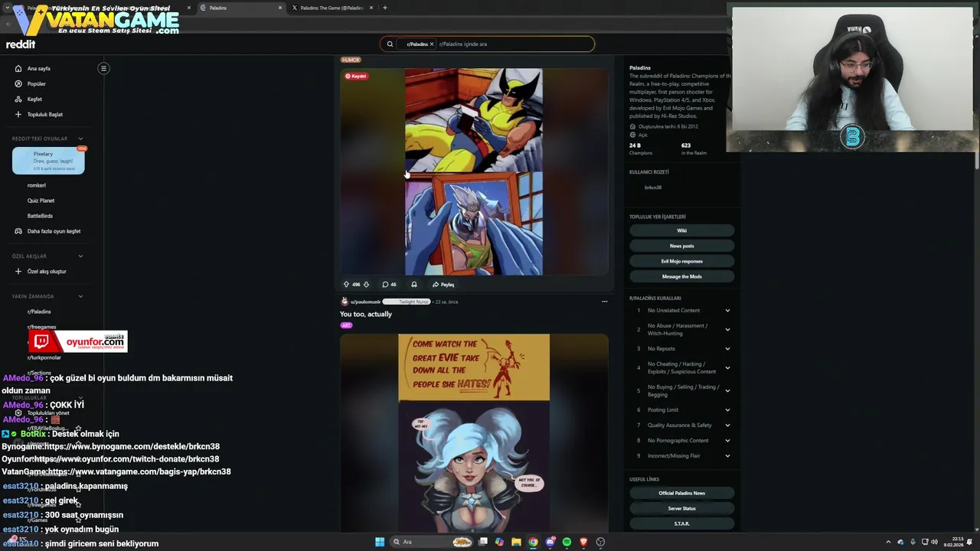980x551 pixels.
Task: Open Brave browser from the taskbar
Action: 583,542
